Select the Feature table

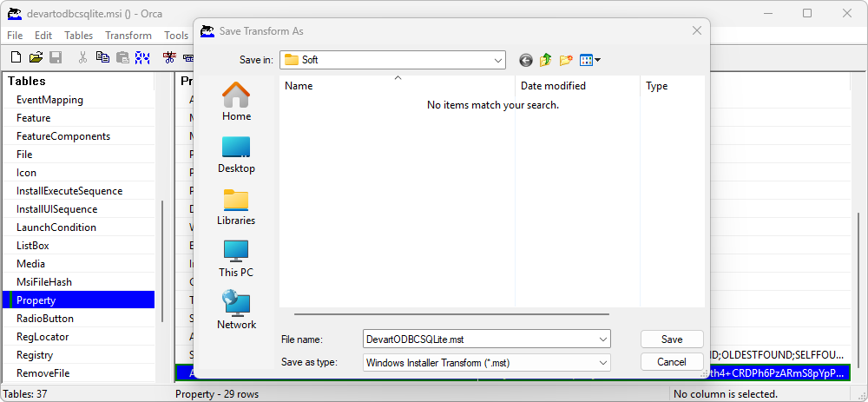click(x=79, y=118)
